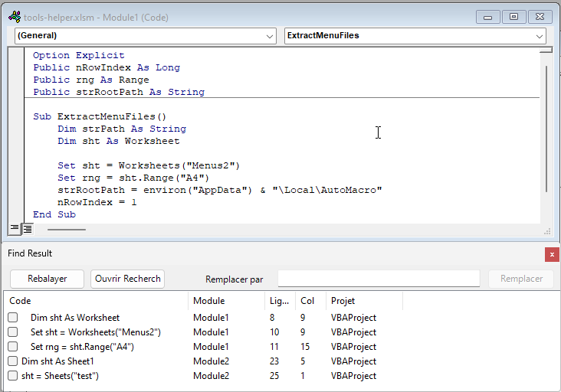The width and height of the screenshot is (561, 392).
Task: Click 'Dim strPath As String' line
Action: [122, 129]
